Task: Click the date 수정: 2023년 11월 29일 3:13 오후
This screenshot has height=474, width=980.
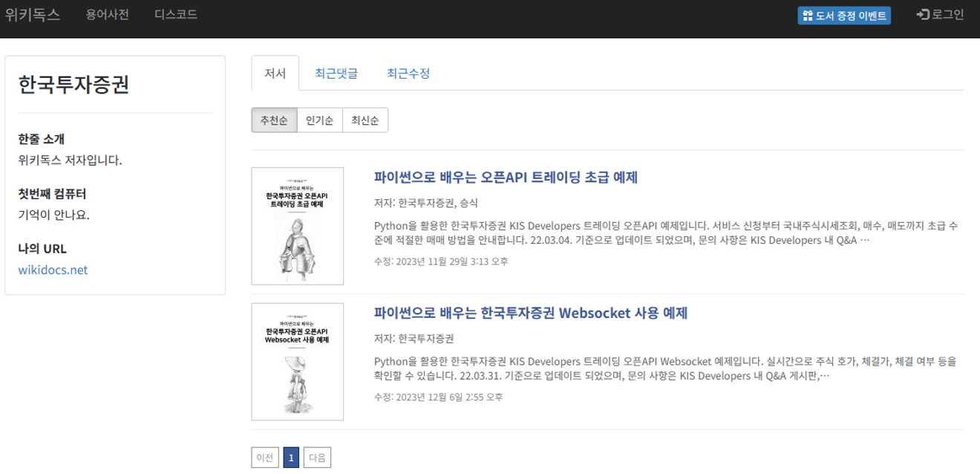Action: coord(441,262)
